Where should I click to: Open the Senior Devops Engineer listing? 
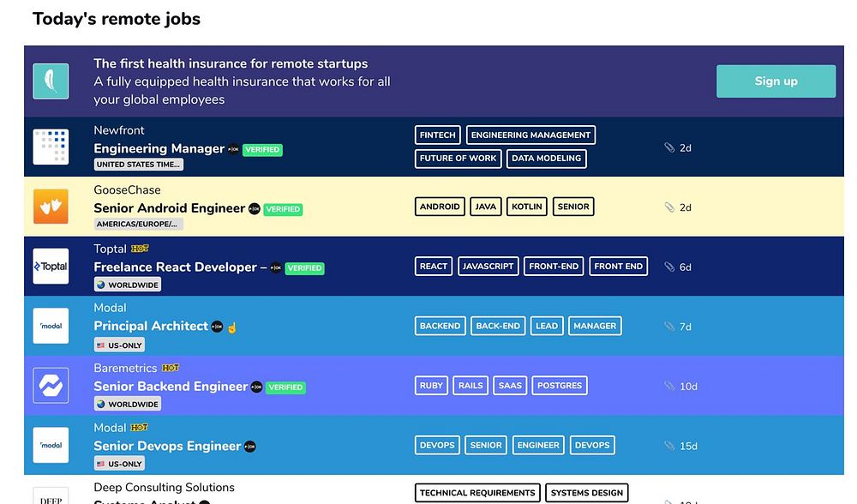click(167, 446)
